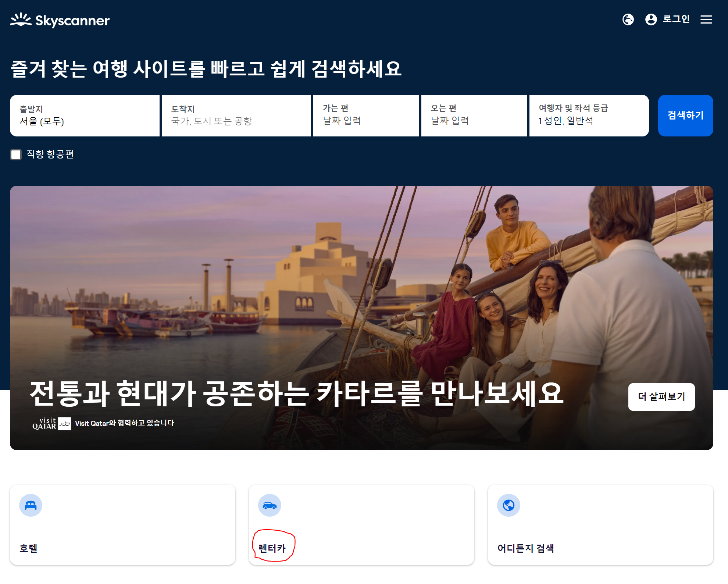Click the explore everywhere globe icon

coord(508,505)
